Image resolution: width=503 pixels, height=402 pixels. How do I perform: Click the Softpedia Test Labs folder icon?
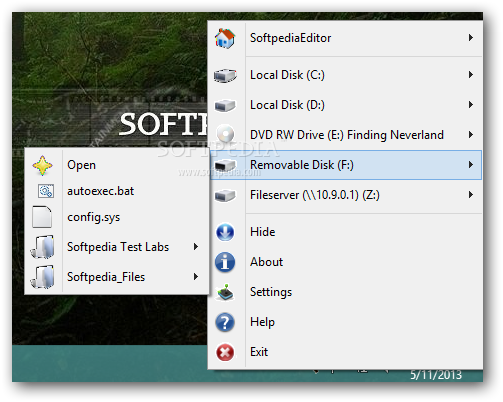pos(43,247)
